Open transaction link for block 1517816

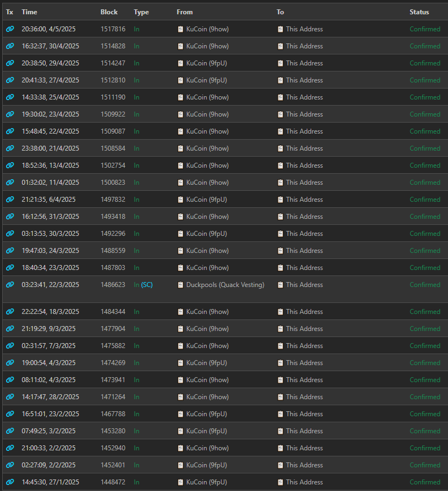click(x=10, y=29)
